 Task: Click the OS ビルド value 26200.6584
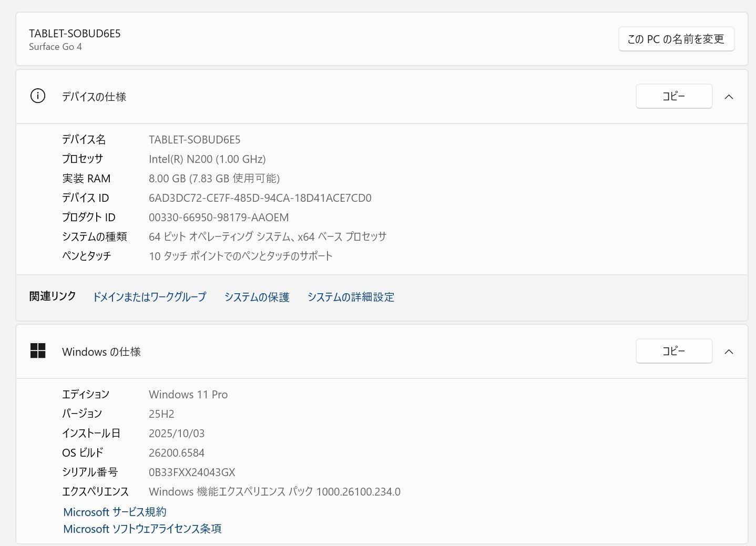point(177,453)
